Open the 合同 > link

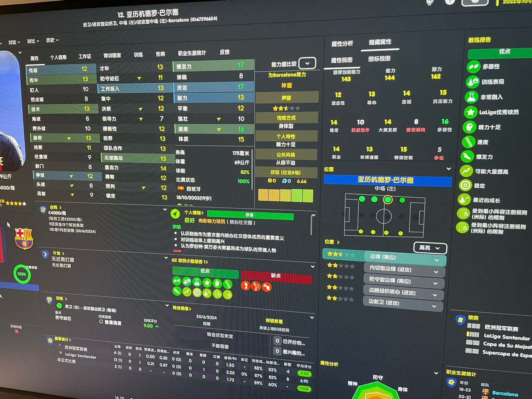pyautogui.click(x=55, y=207)
